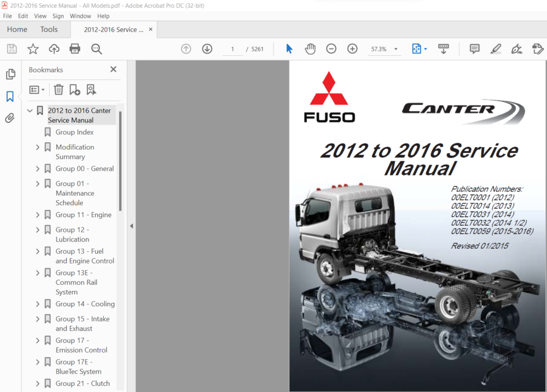Open the Window menu
The height and width of the screenshot is (392, 547).
(x=80, y=16)
